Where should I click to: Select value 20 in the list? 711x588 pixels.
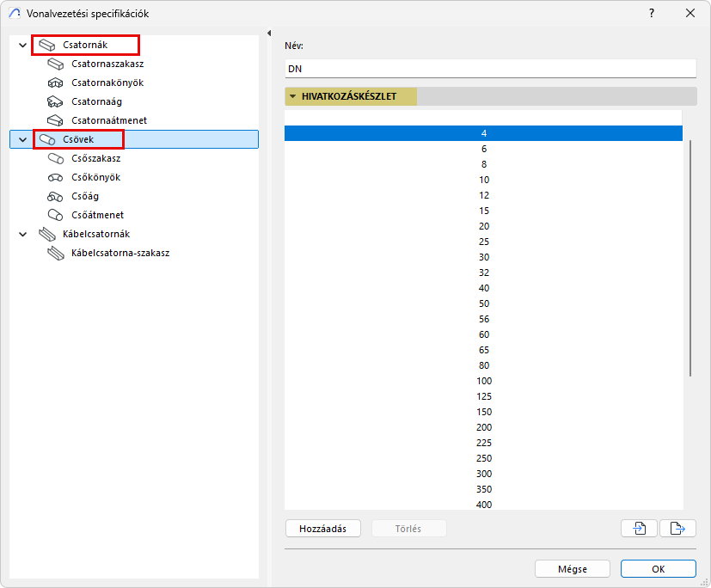coord(483,226)
